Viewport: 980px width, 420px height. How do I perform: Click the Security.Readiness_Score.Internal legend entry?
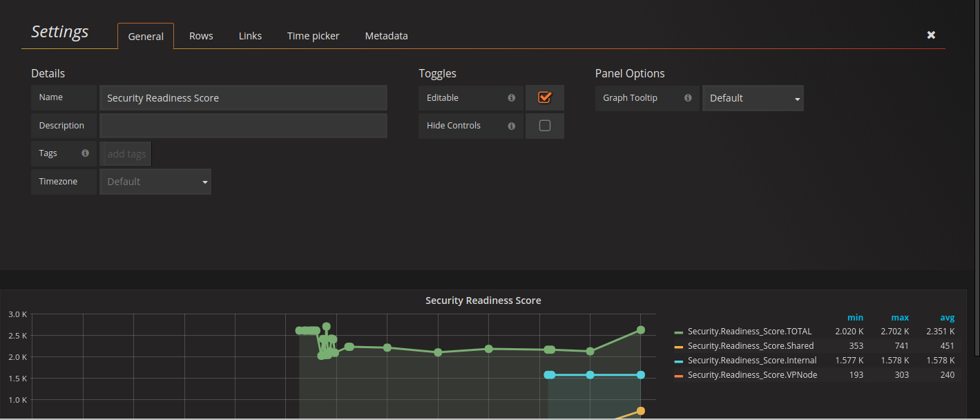(751, 361)
